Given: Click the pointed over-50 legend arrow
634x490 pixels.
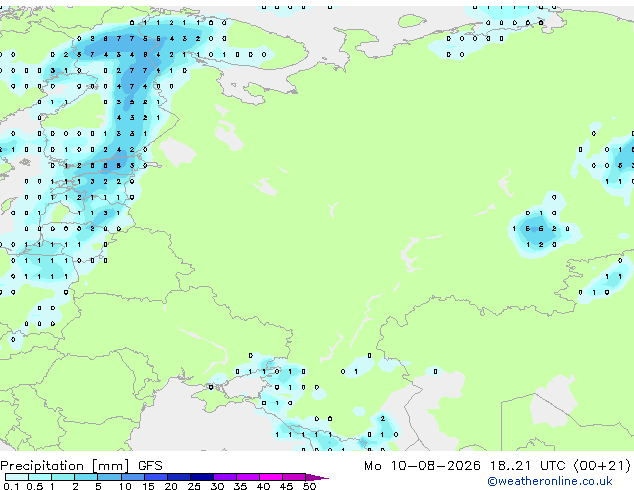Looking at the screenshot, I should 317,477.
